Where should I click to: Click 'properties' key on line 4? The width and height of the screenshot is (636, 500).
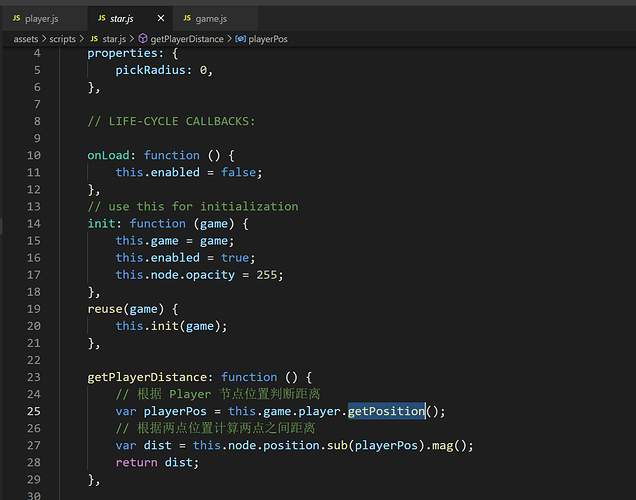[122, 53]
